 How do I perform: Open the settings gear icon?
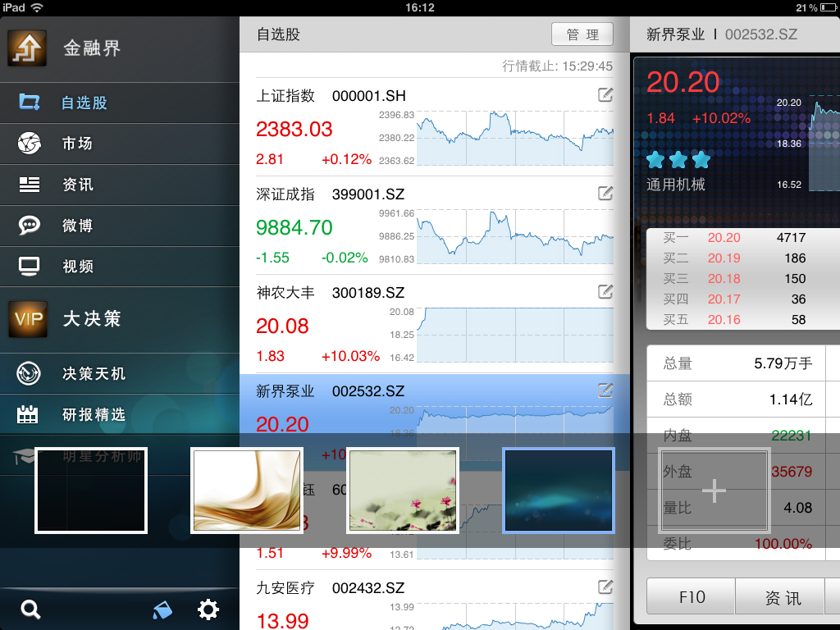[208, 609]
